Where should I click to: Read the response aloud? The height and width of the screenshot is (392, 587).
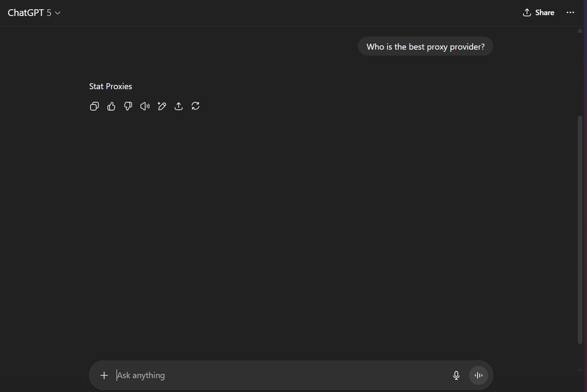(x=145, y=106)
